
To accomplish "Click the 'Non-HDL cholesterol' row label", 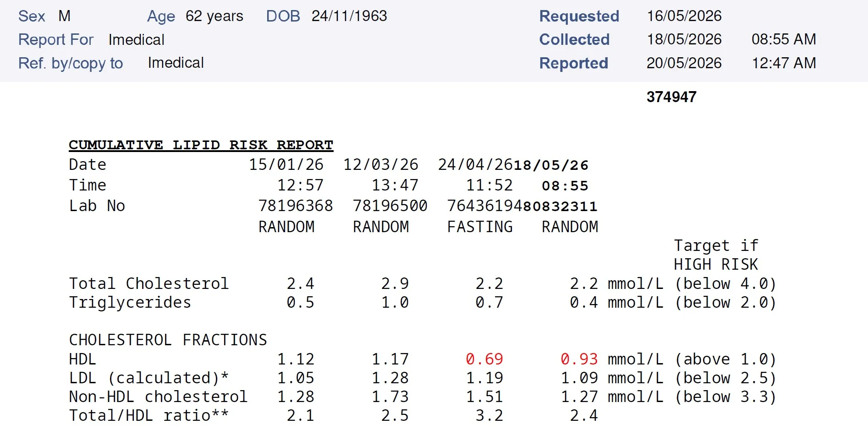I will click(158, 397).
